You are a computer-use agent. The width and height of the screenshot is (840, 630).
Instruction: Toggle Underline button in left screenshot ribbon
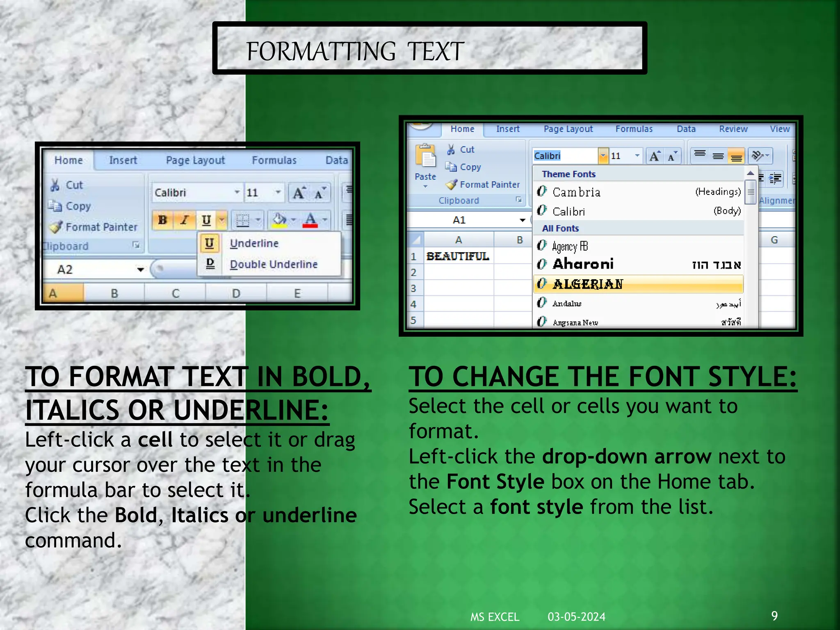click(x=206, y=220)
